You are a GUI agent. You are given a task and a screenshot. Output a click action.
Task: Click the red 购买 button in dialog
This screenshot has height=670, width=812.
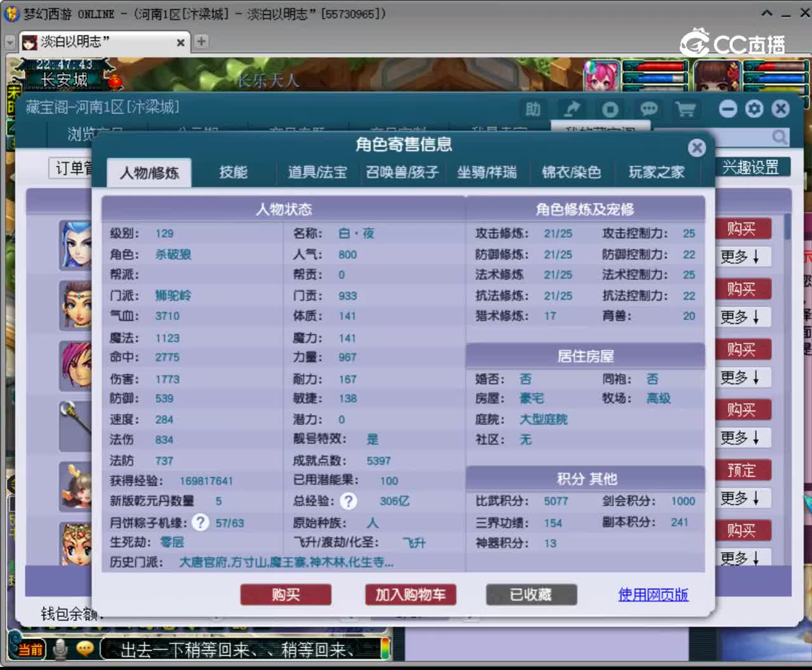point(285,594)
